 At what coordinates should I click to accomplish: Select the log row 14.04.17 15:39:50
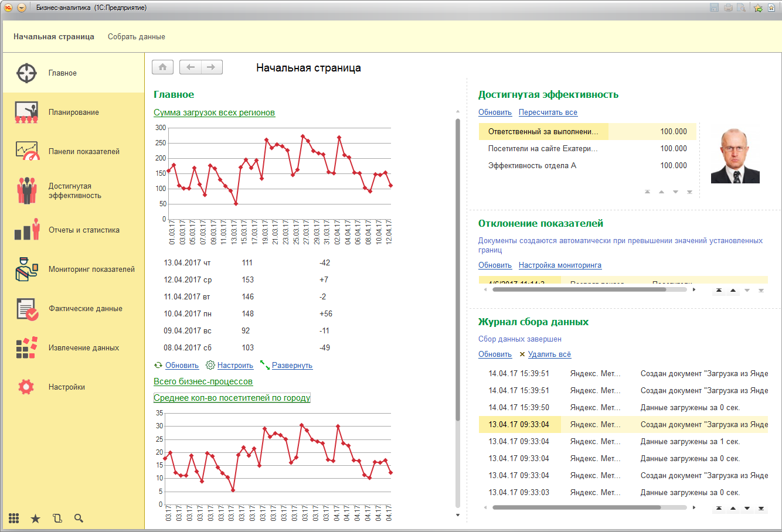point(623,407)
